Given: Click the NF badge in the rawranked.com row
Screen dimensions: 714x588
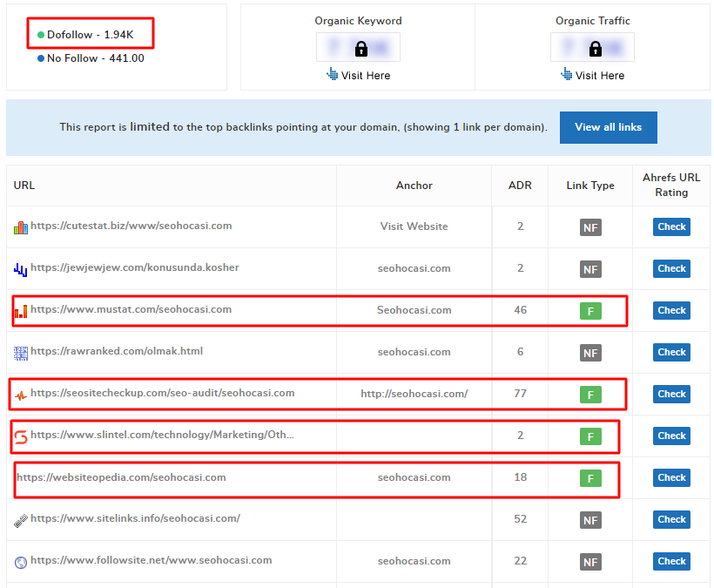Looking at the screenshot, I should [590, 353].
